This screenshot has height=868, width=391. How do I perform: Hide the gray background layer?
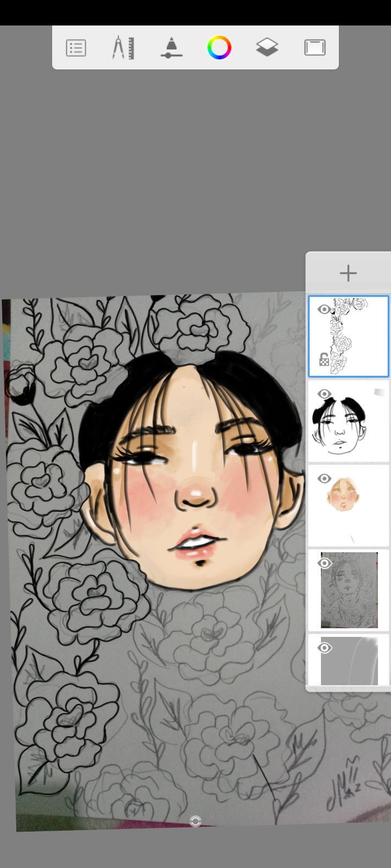[x=325, y=648]
